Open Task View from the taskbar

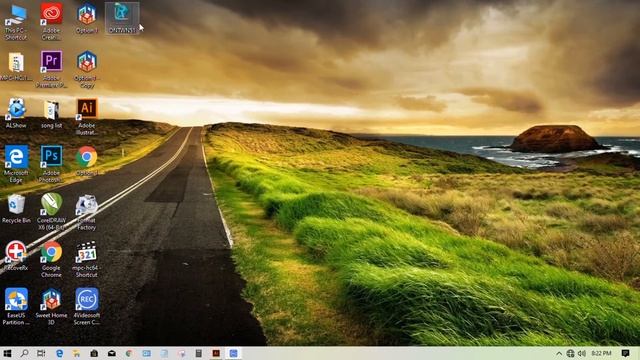coord(41,353)
